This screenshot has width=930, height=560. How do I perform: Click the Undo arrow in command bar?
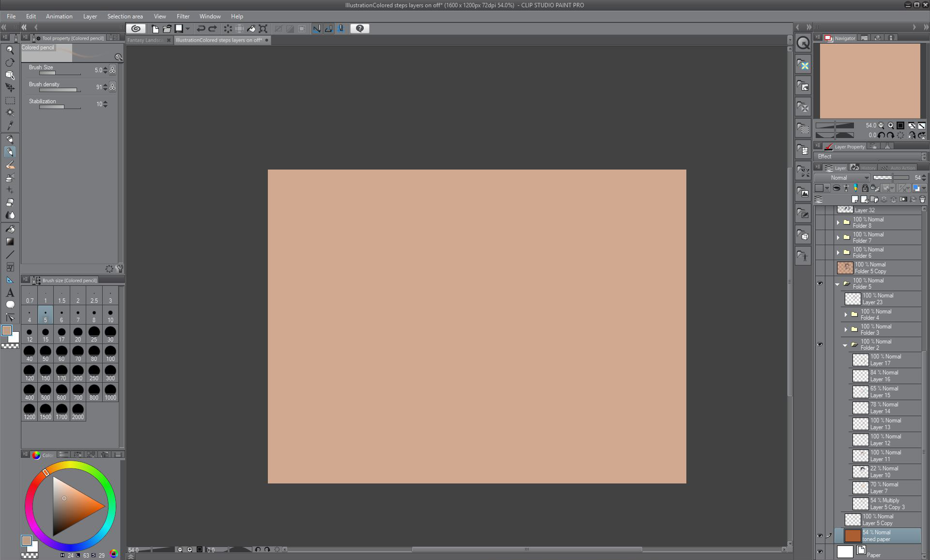(201, 29)
